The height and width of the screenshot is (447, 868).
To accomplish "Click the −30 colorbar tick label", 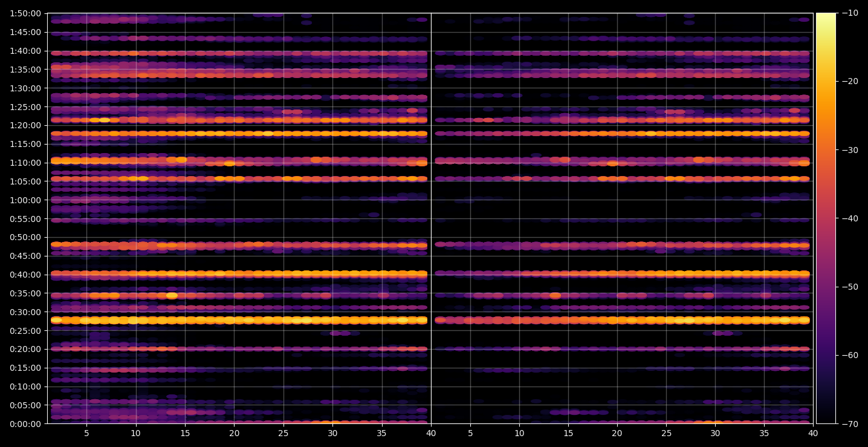I will pos(847,150).
